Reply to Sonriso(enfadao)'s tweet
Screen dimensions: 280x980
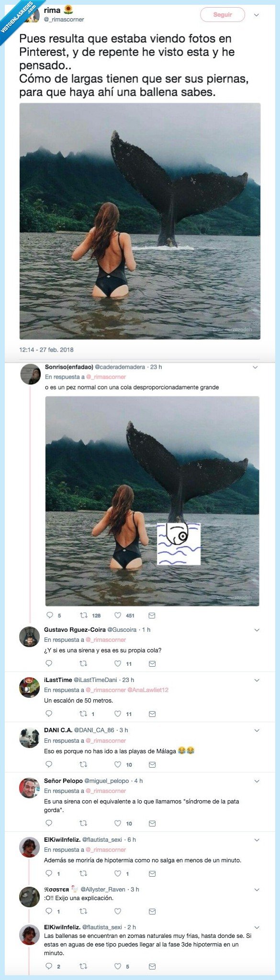(x=49, y=615)
